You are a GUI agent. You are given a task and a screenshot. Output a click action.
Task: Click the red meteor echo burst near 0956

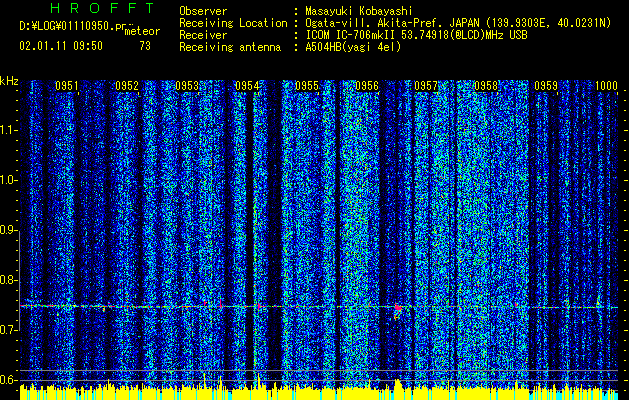click(398, 308)
